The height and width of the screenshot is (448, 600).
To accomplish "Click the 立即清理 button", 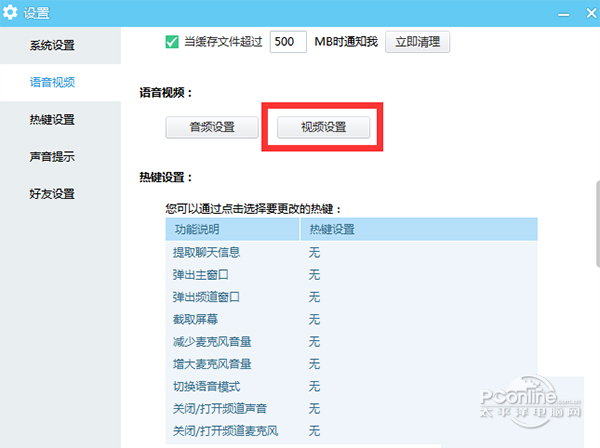I will [417, 42].
